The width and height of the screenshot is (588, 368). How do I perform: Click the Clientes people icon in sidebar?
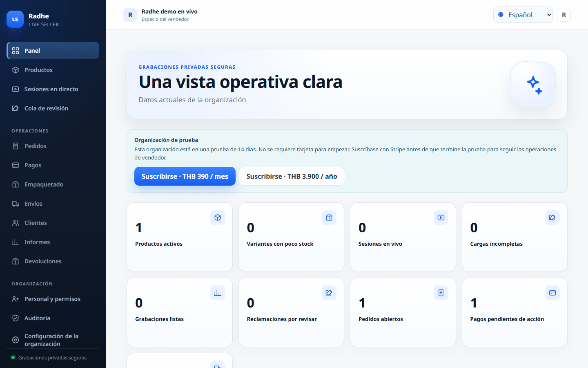[16, 223]
